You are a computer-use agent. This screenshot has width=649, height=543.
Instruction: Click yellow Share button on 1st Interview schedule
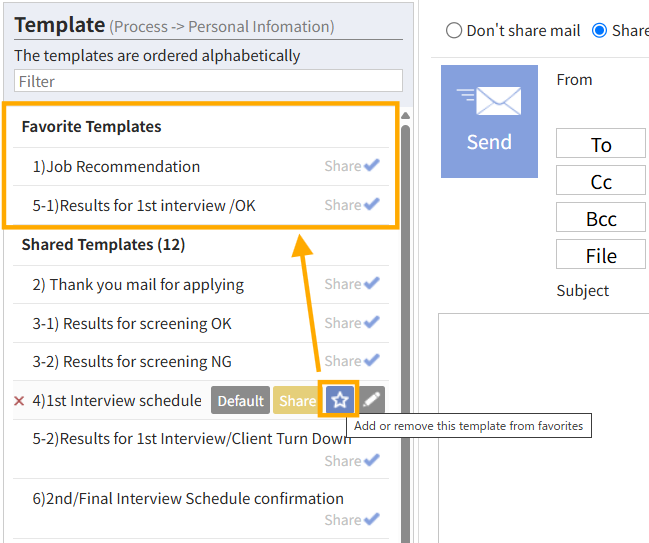(297, 400)
